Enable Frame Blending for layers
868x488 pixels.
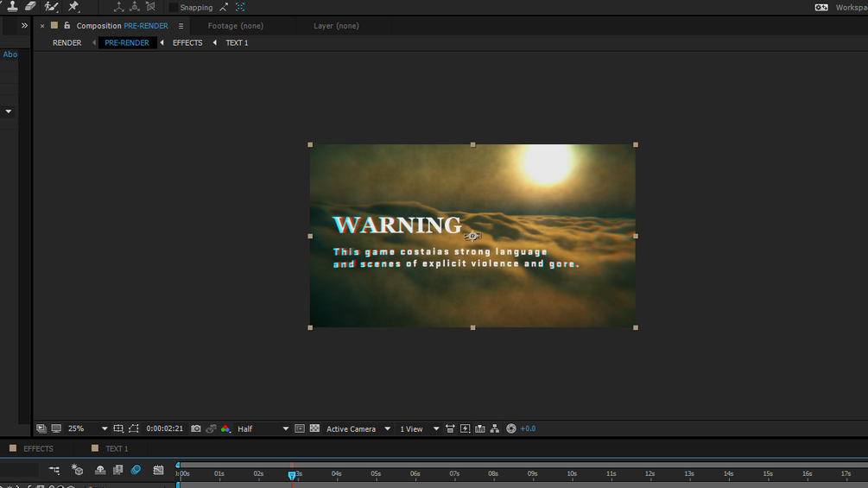coord(118,471)
